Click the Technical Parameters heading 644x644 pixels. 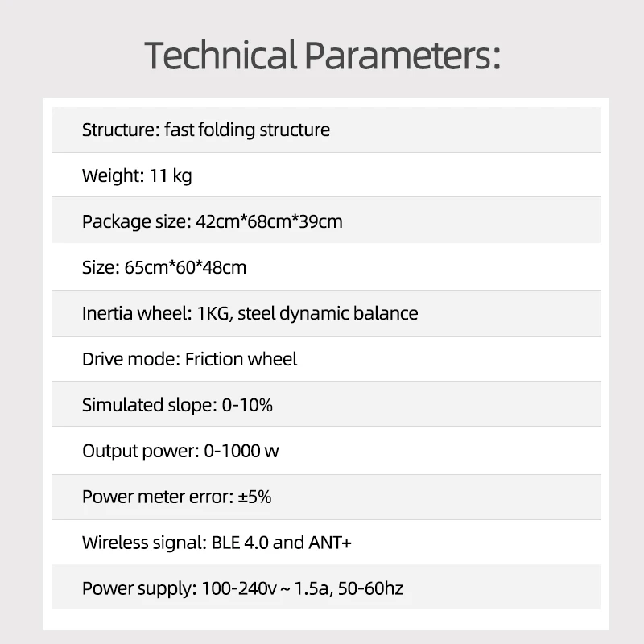322,56
